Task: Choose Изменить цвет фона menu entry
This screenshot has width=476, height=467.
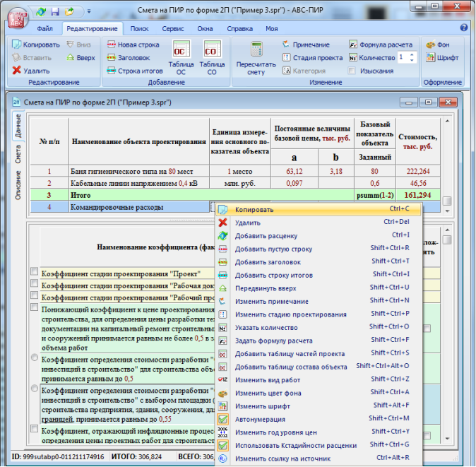Action: click(319, 393)
